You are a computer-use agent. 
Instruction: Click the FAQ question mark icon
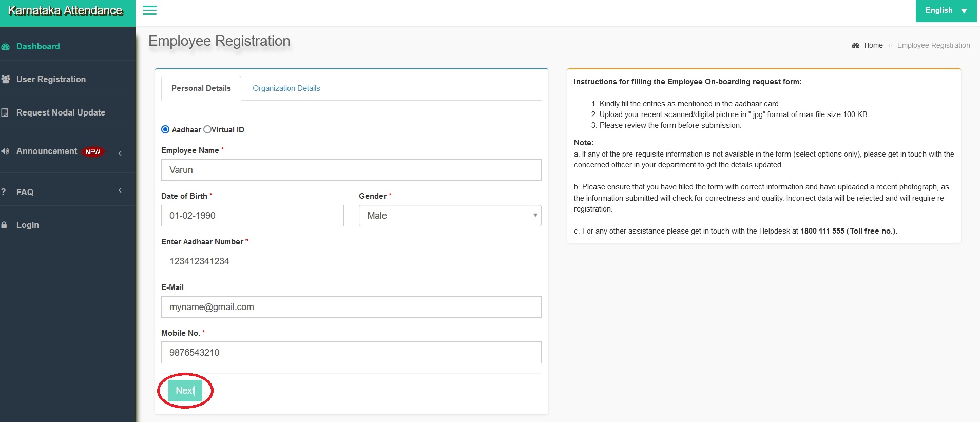[x=4, y=192]
